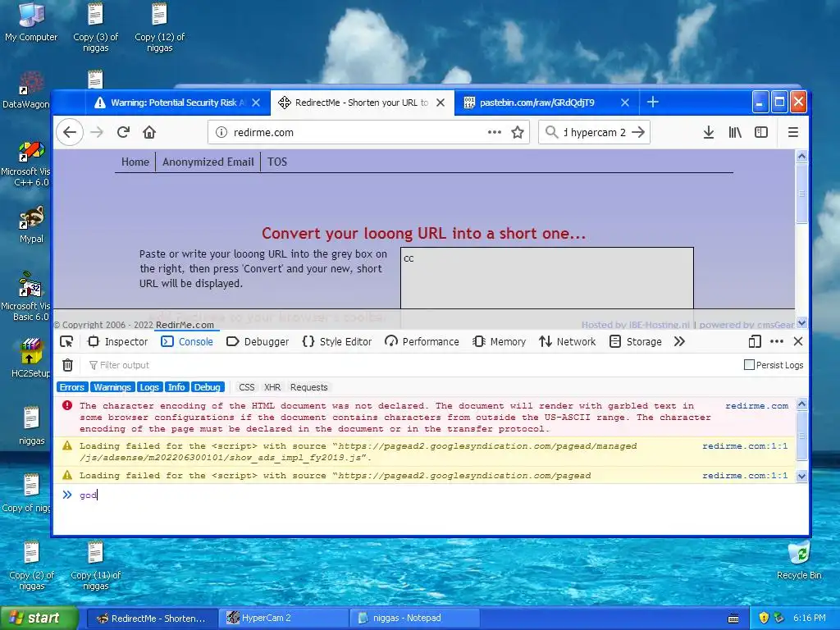Open the Network devtools tab
The height and width of the screenshot is (630, 840).
568,342
